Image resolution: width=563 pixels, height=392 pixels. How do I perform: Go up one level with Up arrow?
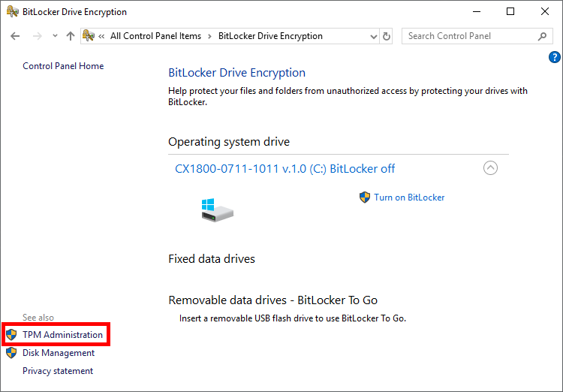pos(71,36)
